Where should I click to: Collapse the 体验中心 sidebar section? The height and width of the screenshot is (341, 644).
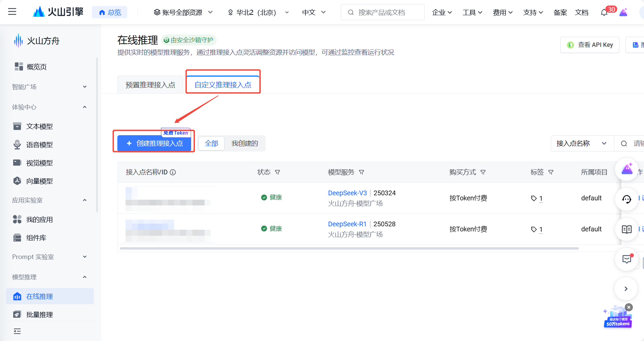tap(50, 107)
